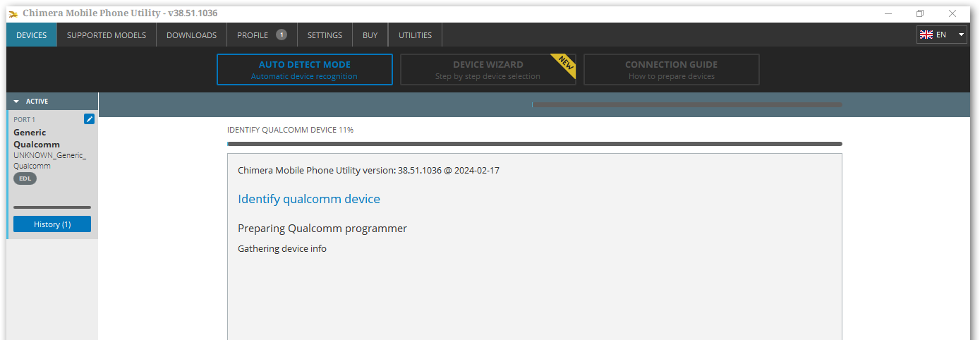
Task: Click the EDL mode badge
Action: point(25,178)
